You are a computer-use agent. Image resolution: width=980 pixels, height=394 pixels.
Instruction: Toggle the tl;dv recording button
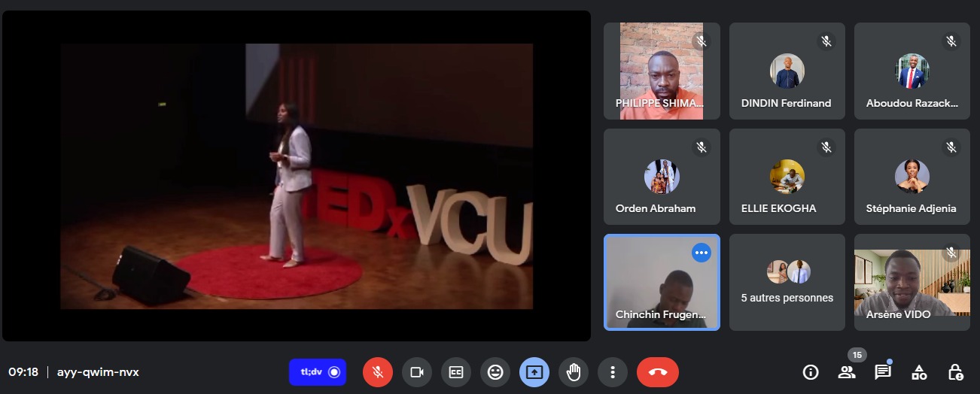point(318,371)
